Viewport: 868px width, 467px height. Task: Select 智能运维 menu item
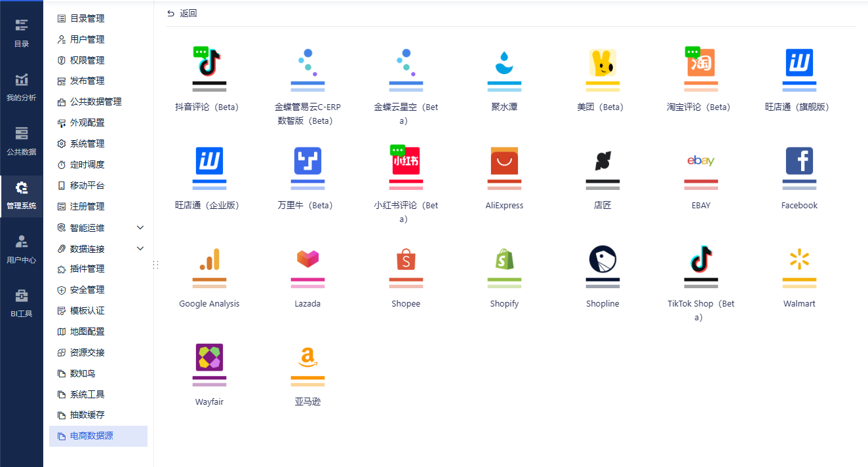coord(98,227)
